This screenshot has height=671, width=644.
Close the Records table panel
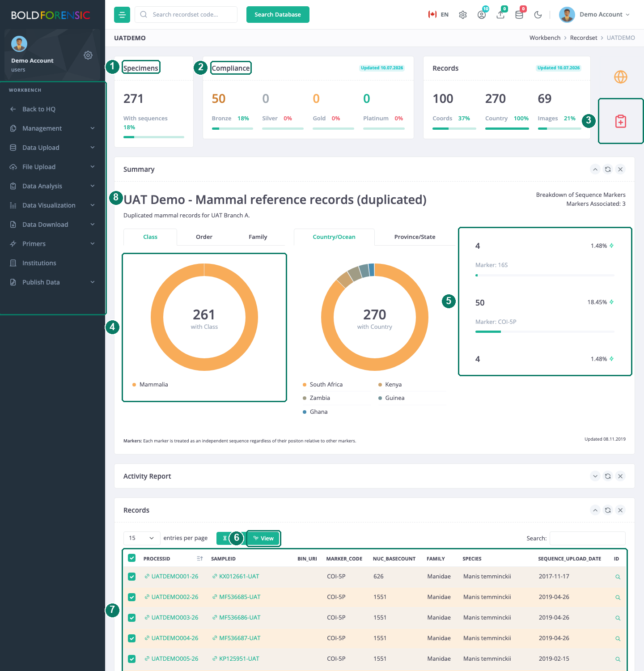[x=620, y=510]
